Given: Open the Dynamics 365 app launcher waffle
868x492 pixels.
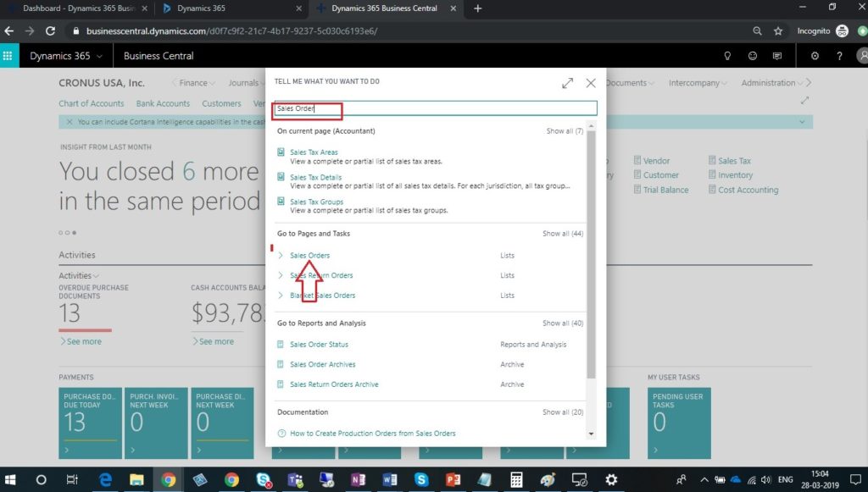Looking at the screenshot, I should (x=8, y=56).
